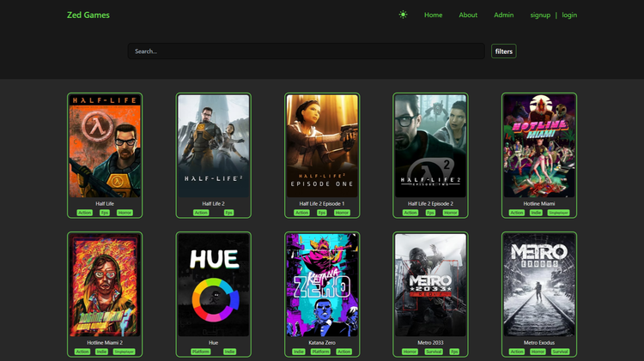Toggle the light/dark theme sun icon
This screenshot has height=361, width=644.
point(403,15)
